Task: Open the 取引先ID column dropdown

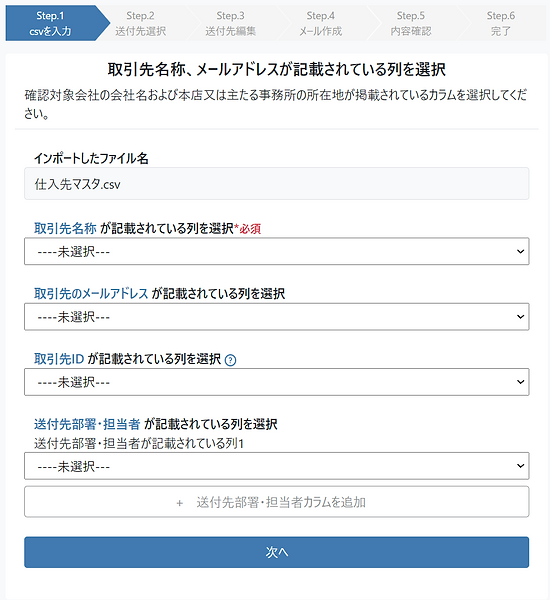Action: 276,382
